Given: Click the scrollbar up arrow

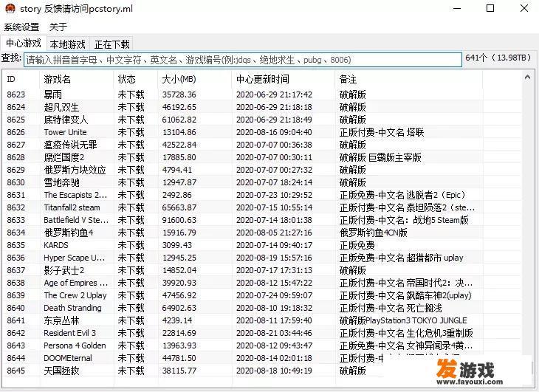Looking at the screenshot, I should tap(527, 78).
